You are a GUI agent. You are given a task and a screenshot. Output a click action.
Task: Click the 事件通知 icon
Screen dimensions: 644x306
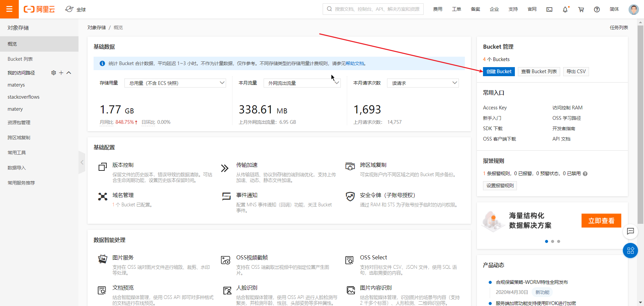226,196
